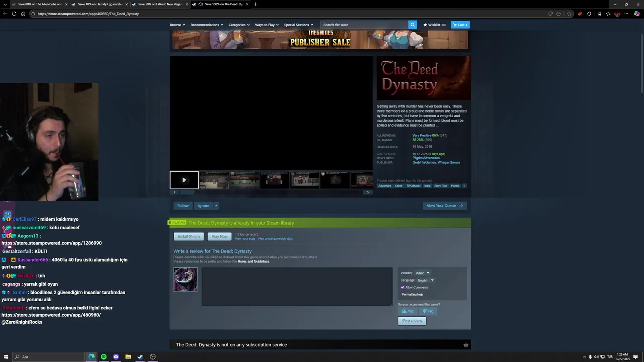644x362 pixels.
Task: Recommend the game with Yes thumbs-up
Action: tap(408, 311)
